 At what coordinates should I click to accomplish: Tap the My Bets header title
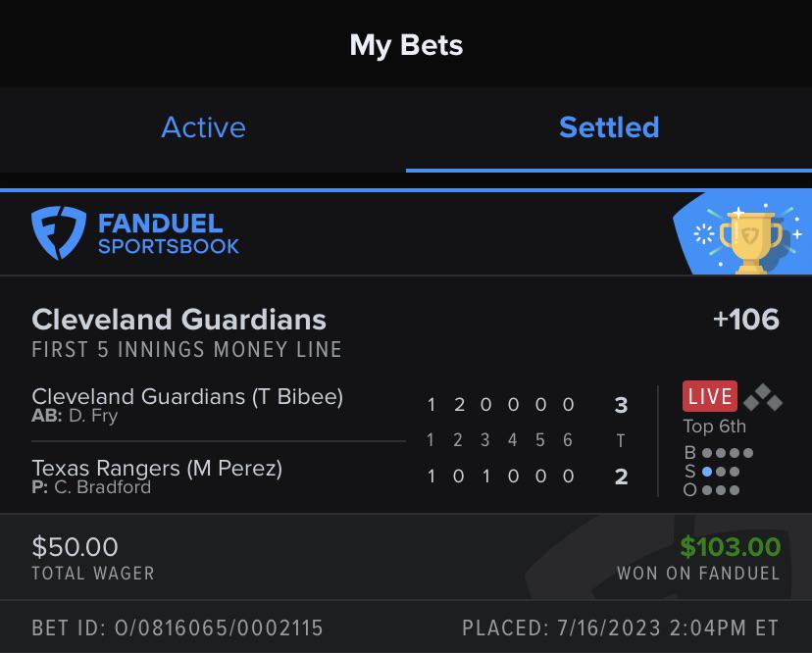[x=406, y=45]
